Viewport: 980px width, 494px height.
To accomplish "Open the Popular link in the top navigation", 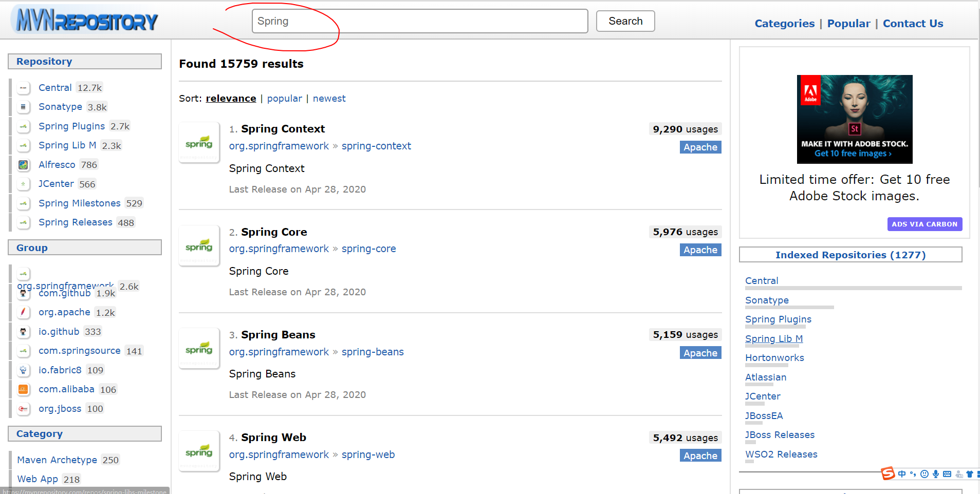I will tap(849, 24).
